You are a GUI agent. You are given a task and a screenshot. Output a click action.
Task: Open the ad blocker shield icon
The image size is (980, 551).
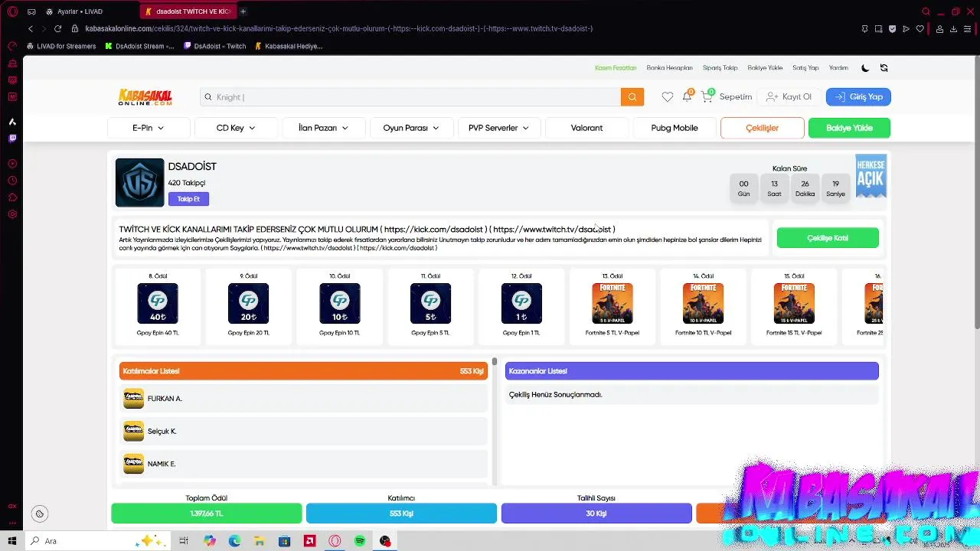tap(892, 28)
